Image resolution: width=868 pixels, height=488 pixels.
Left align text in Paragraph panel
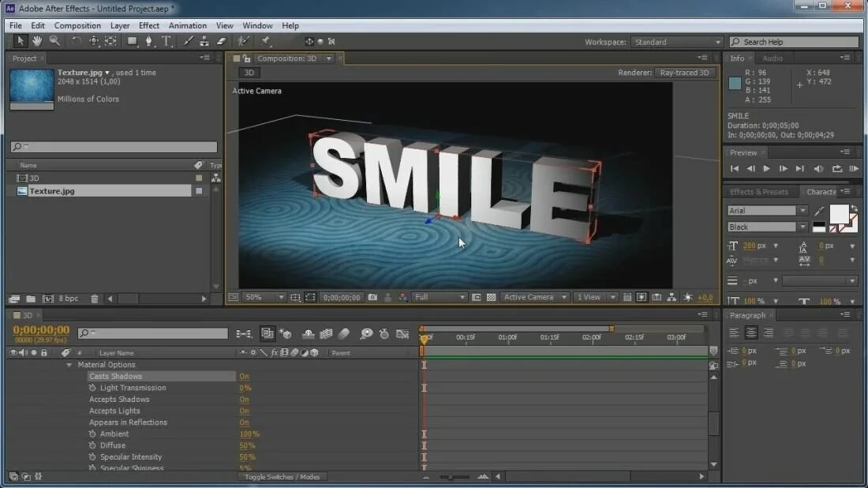[734, 333]
